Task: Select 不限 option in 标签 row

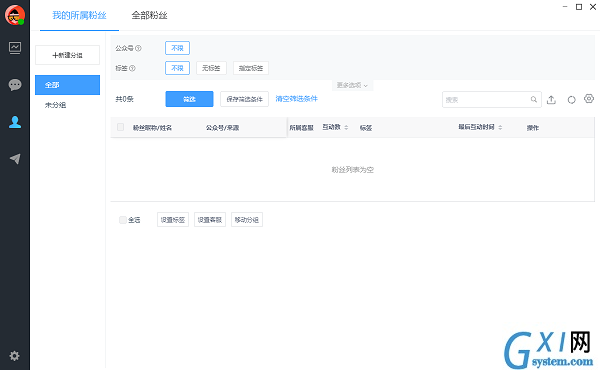Action: (177, 68)
